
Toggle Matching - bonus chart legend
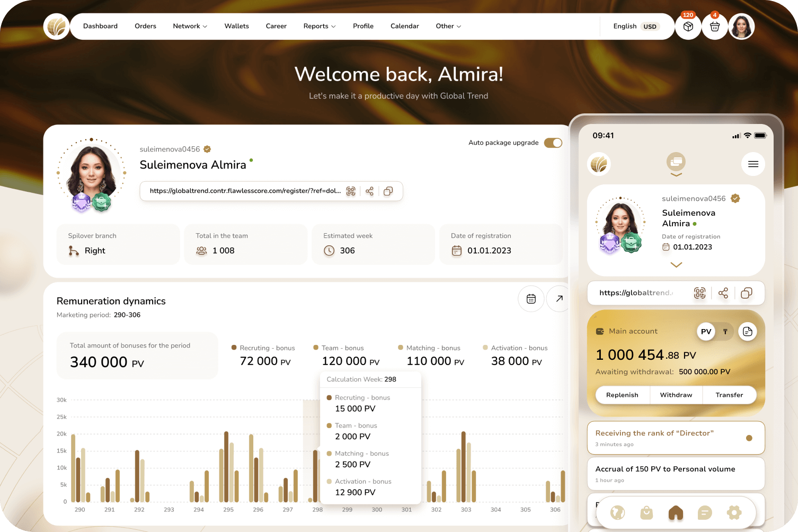point(429,348)
